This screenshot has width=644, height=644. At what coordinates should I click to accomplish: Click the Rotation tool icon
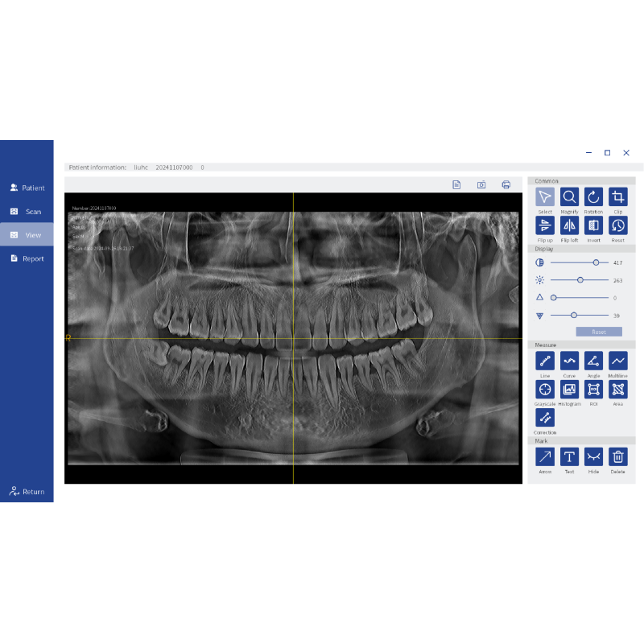pos(593,196)
